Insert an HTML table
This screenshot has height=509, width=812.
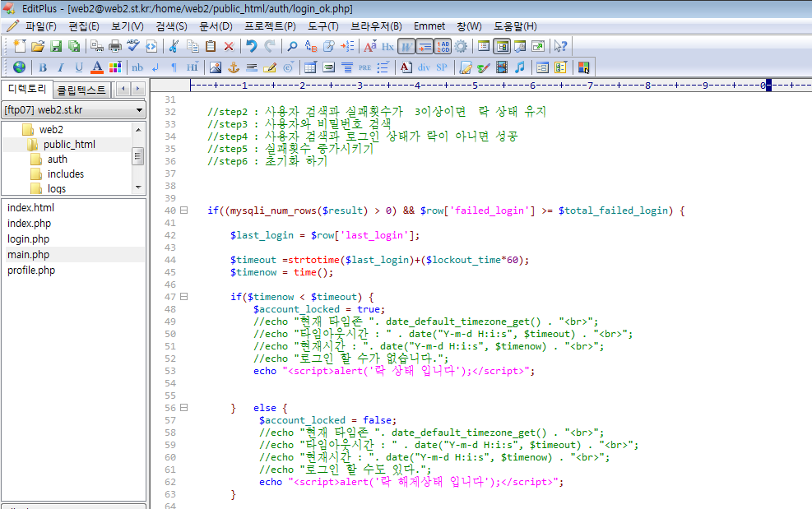click(x=311, y=67)
